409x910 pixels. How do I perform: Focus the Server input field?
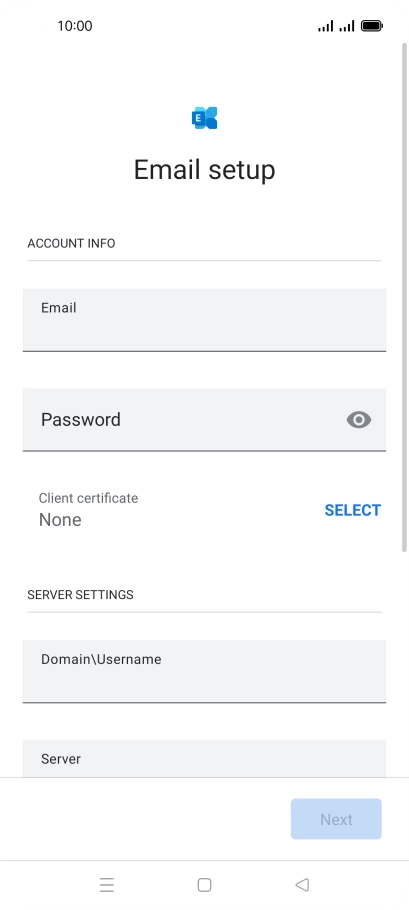(x=204, y=759)
